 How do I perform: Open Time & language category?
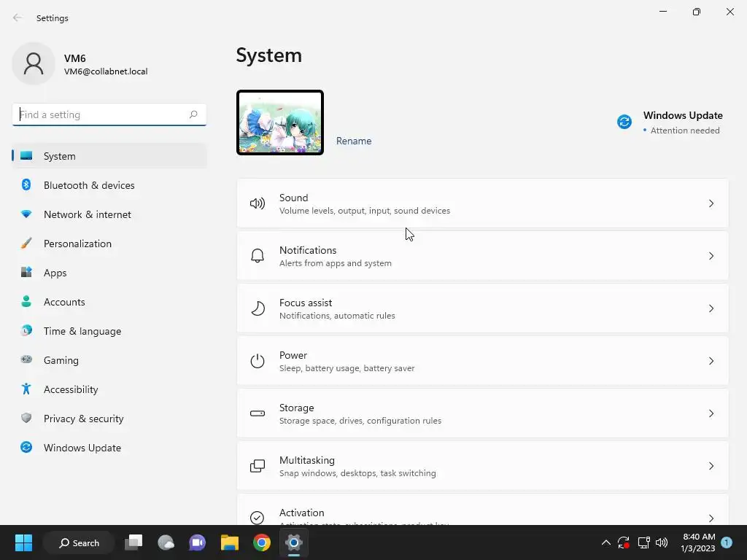(109, 331)
